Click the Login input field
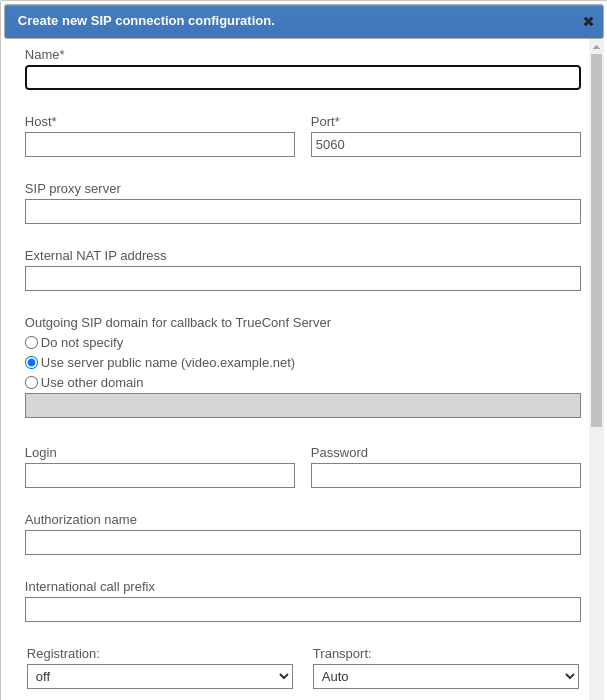The image size is (607, 700). coord(160,476)
